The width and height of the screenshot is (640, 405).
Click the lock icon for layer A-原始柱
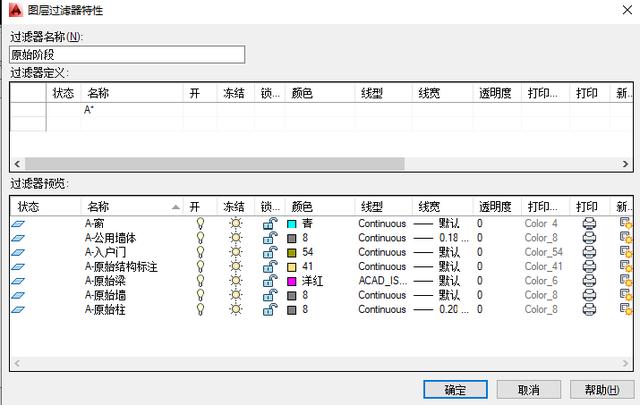coord(270,309)
